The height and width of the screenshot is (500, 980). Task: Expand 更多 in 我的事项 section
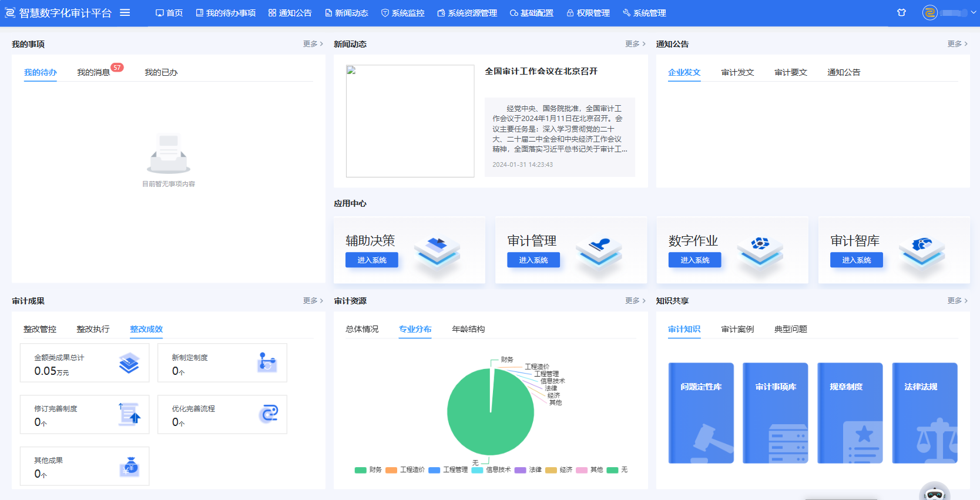click(313, 44)
